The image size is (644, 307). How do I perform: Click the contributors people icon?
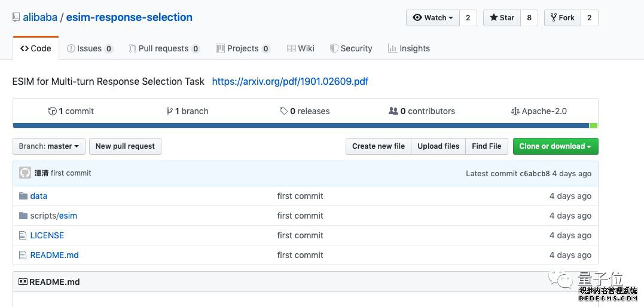tap(393, 111)
